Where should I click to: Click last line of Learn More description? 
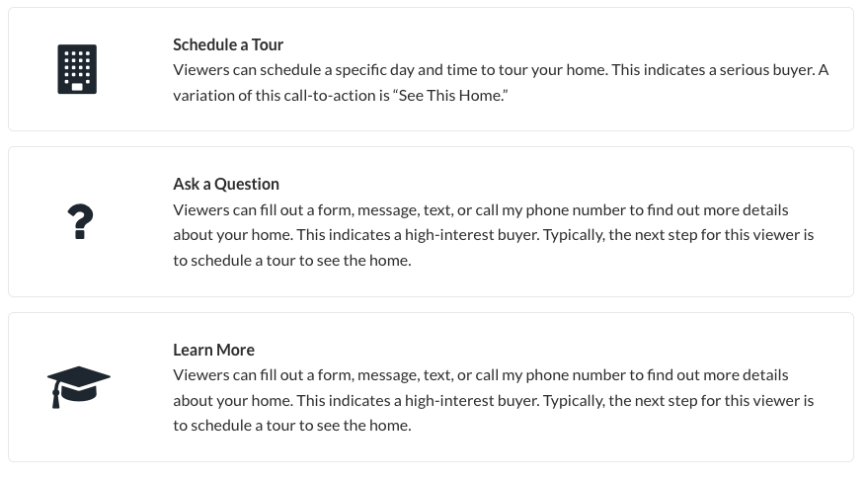292,426
